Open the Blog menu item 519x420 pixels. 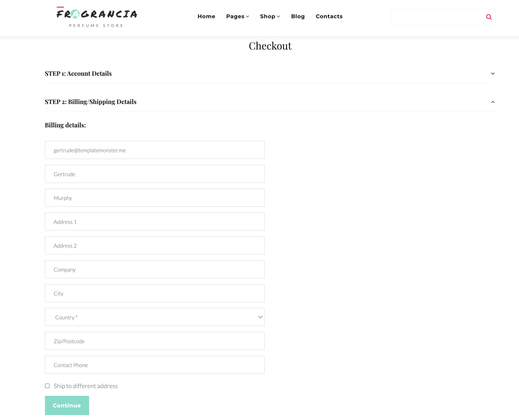pos(298,16)
